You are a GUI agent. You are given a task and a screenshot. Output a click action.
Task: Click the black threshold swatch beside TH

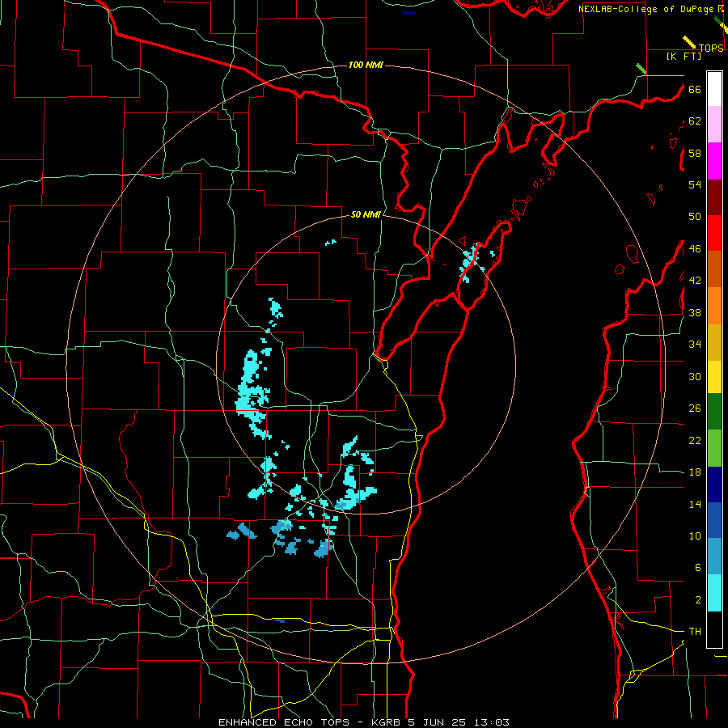[x=714, y=629]
